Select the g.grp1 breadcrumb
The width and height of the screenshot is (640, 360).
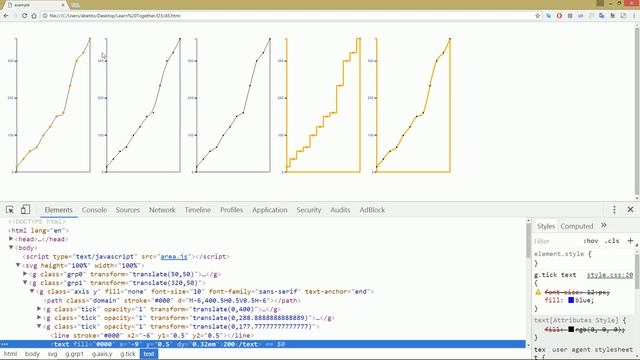point(74,354)
